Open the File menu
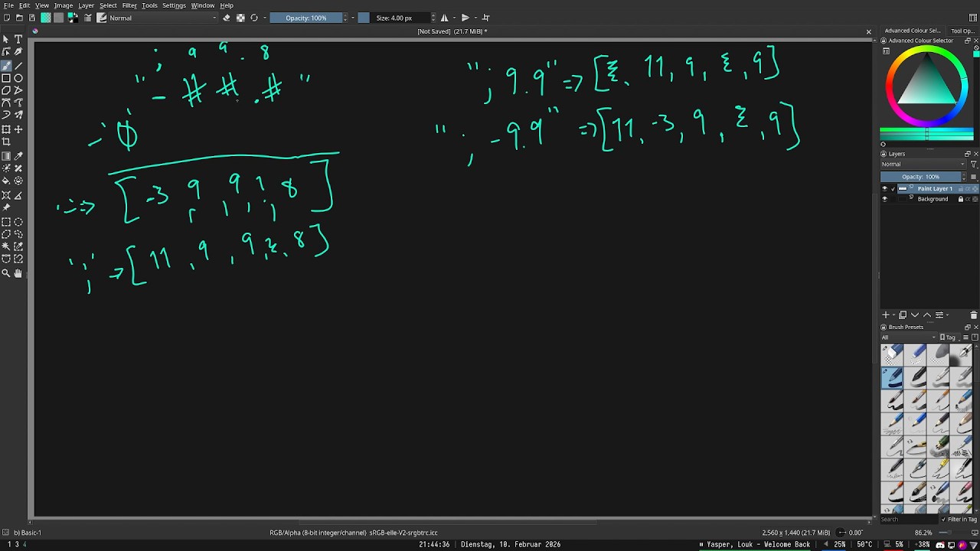 [x=8, y=5]
